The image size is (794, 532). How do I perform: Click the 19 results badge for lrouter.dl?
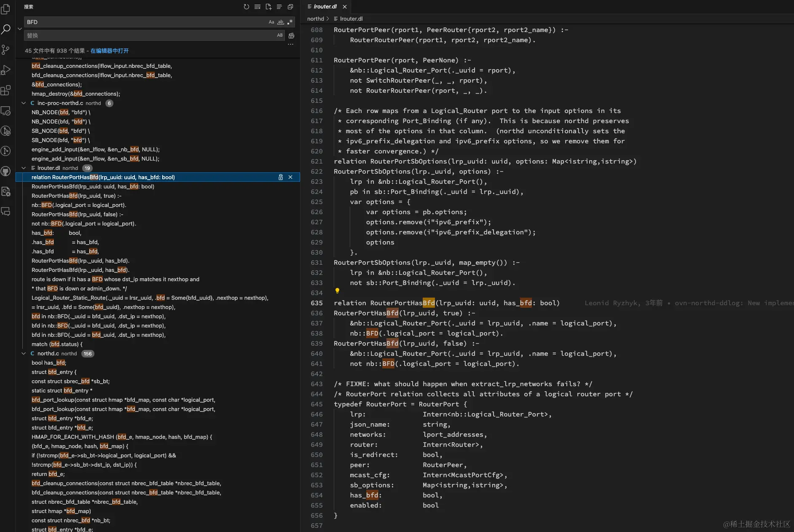tap(87, 168)
